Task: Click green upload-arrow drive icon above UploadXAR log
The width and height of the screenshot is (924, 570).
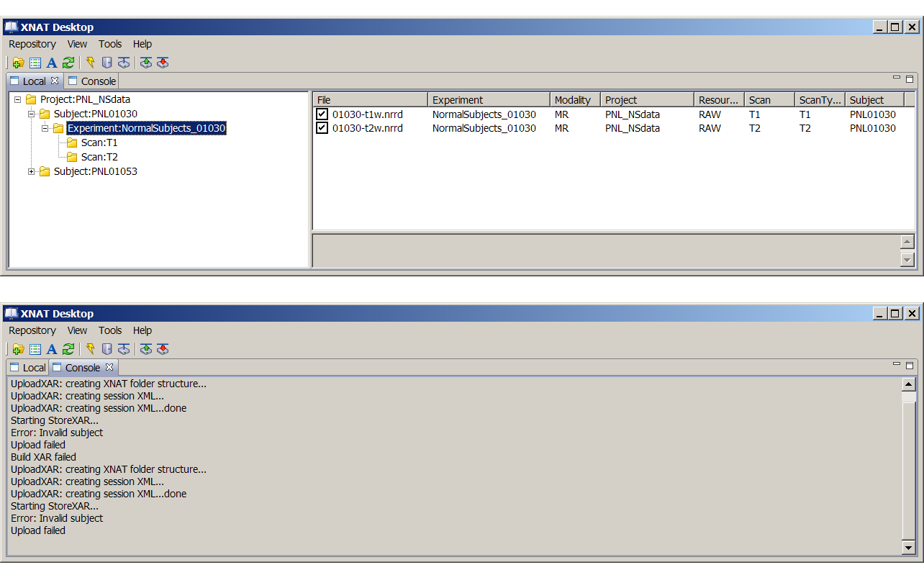Action: (x=146, y=349)
